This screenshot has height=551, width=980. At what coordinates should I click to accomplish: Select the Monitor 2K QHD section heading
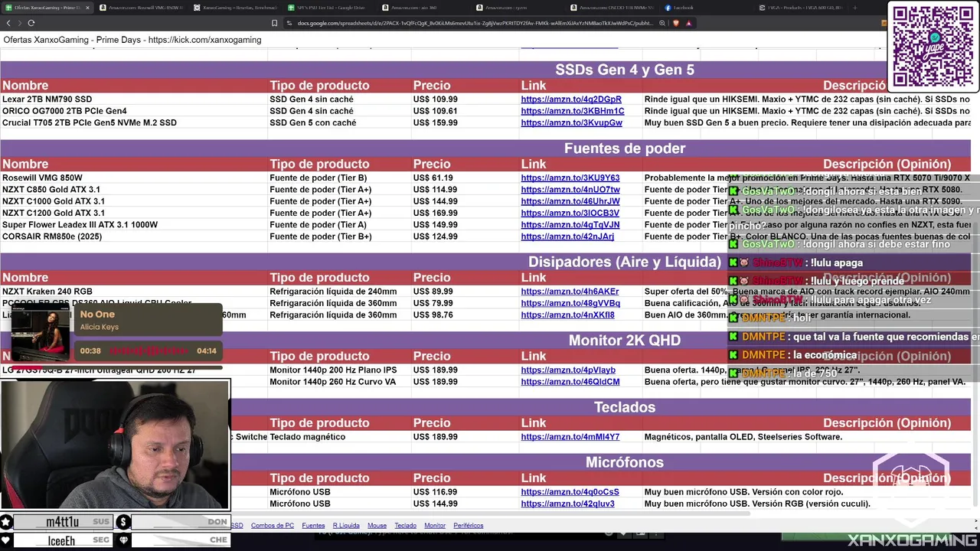coord(625,341)
